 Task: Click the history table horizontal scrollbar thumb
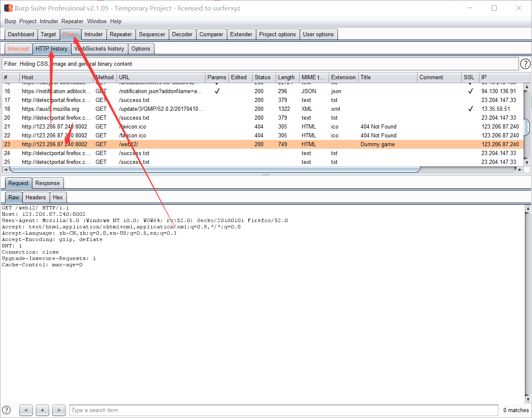[x=215, y=169]
